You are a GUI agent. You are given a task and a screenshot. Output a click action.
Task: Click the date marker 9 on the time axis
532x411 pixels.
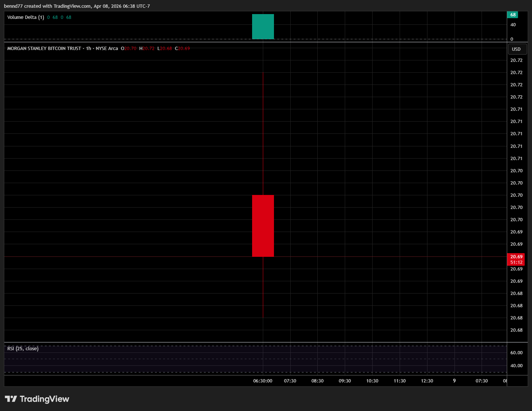point(454,381)
